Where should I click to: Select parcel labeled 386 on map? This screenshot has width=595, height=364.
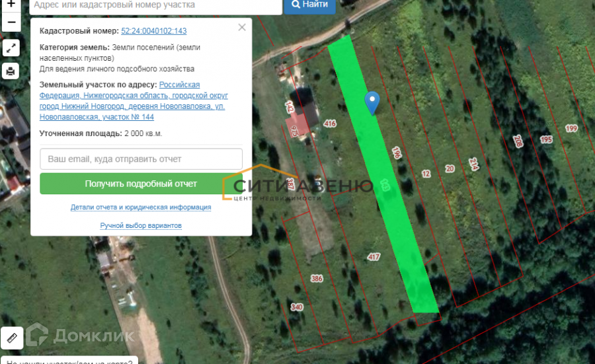click(x=317, y=279)
